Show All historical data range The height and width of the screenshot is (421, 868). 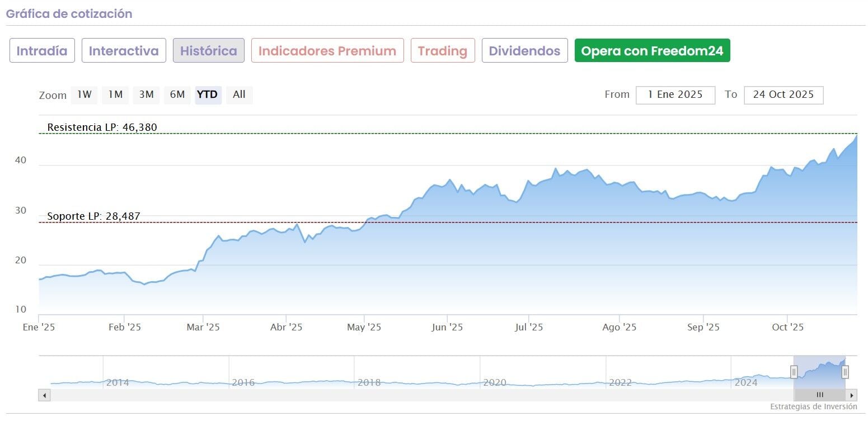[x=239, y=95]
